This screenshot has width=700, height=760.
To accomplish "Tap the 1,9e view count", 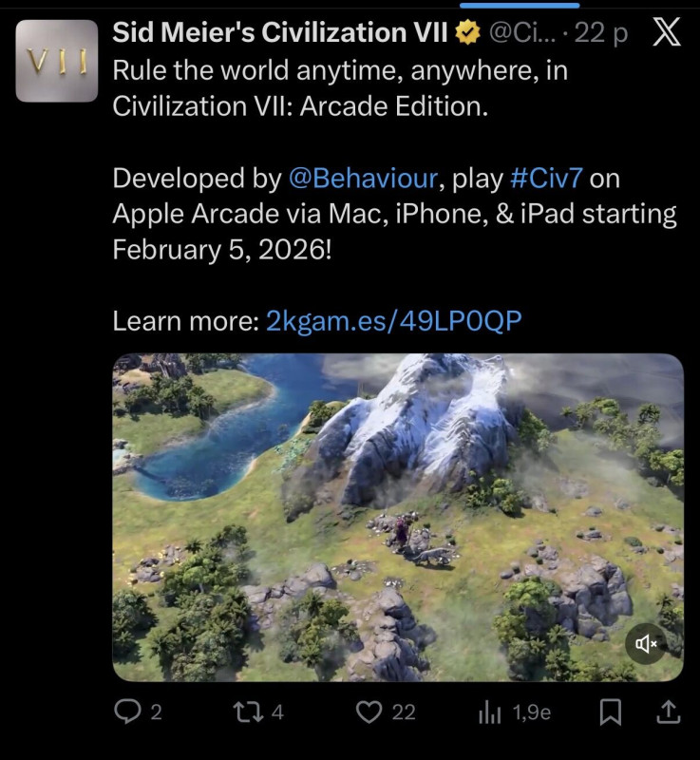I will (x=532, y=712).
